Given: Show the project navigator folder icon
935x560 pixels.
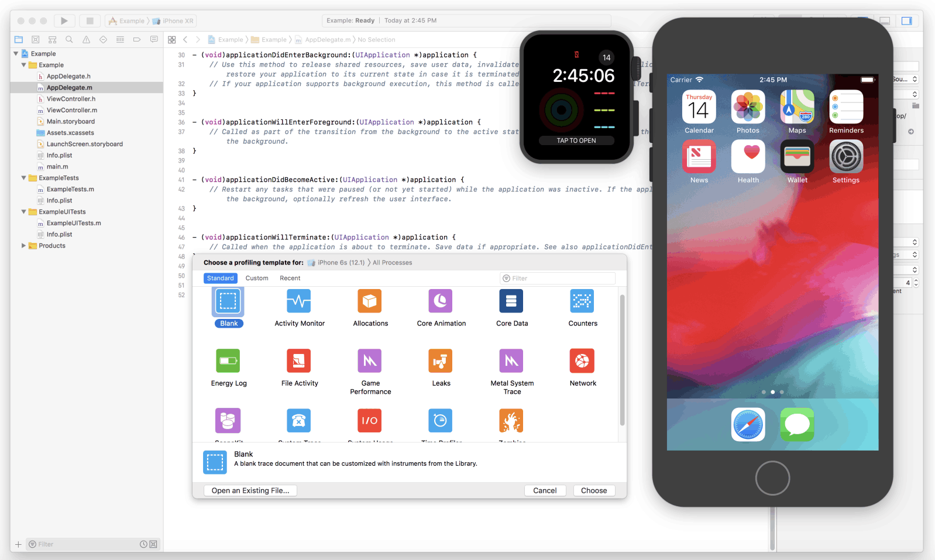Looking at the screenshot, I should tap(19, 40).
